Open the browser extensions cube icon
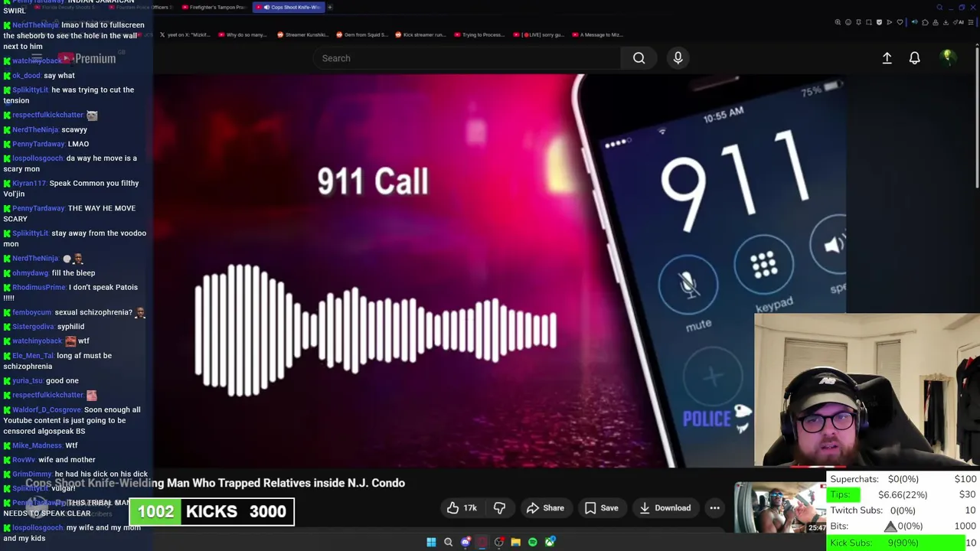 coord(925,22)
